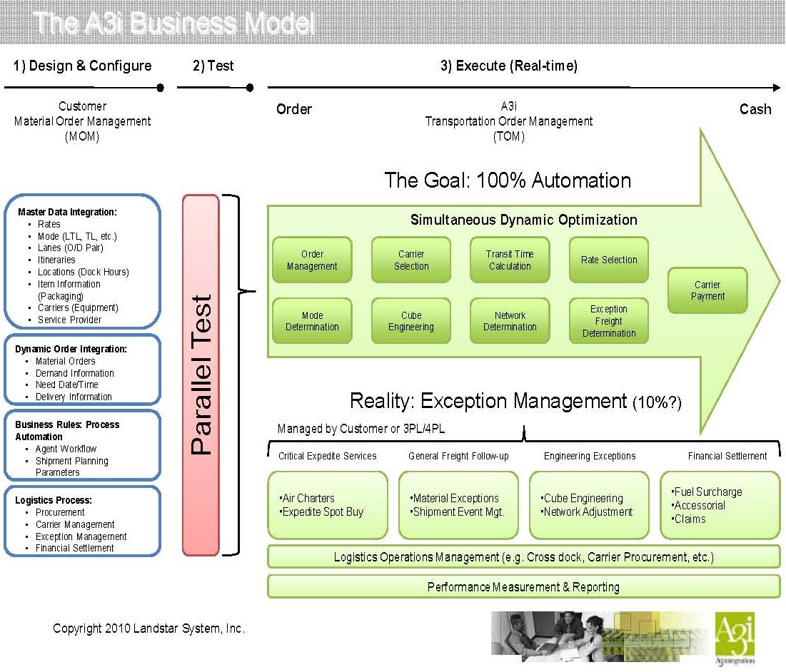The image size is (786, 672).
Task: Click the title "The A3i Business Model"
Action: point(174,23)
